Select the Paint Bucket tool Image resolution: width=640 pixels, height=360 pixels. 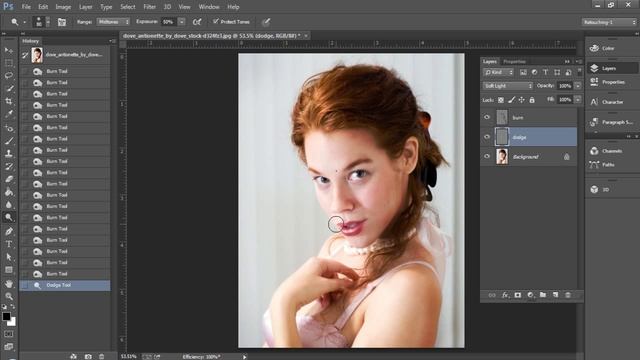(9, 191)
